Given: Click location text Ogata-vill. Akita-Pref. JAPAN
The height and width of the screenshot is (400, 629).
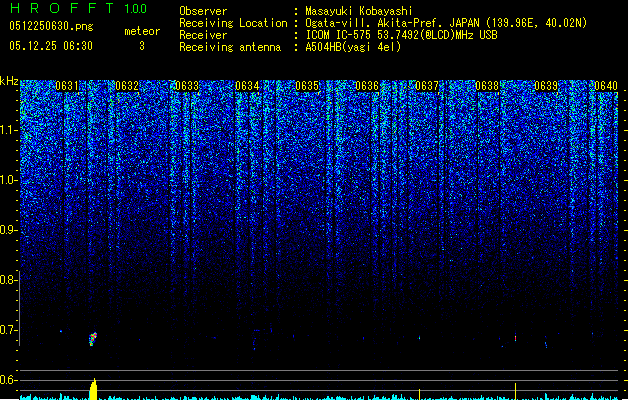Looking at the screenshot, I should click(x=392, y=23).
